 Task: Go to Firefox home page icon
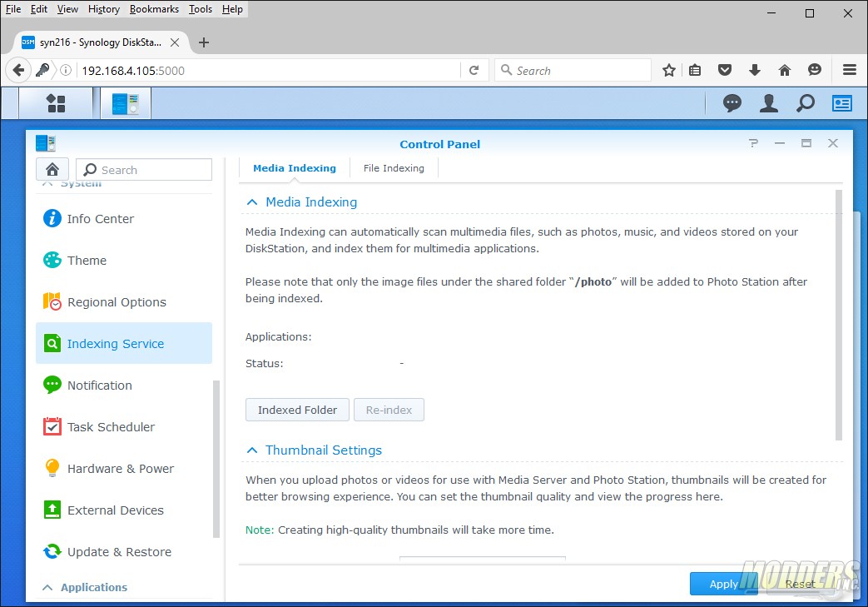[785, 70]
